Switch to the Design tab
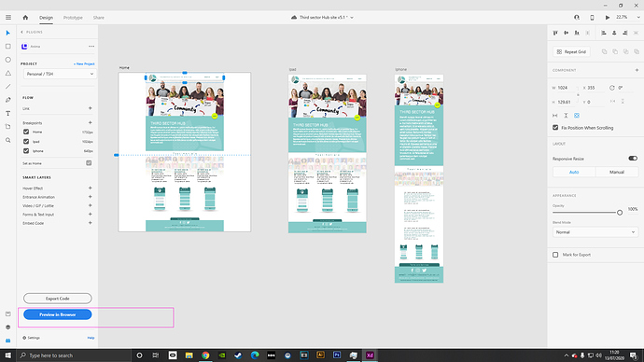Viewport: 644px width, 362px height. [46, 18]
